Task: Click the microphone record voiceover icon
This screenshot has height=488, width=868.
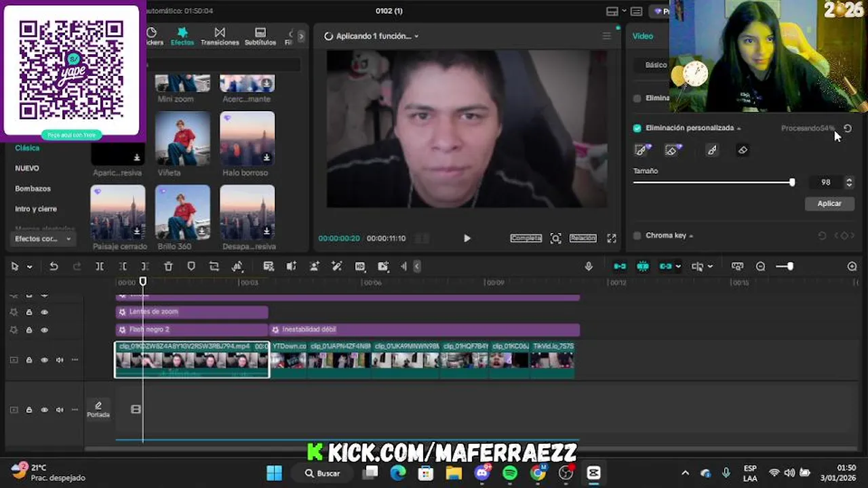Action: click(589, 266)
